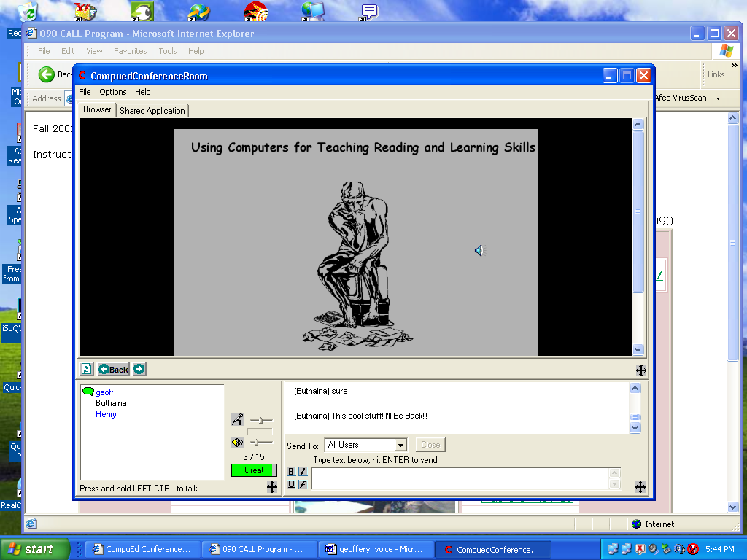Click the tray speaker volume icon

(653, 549)
